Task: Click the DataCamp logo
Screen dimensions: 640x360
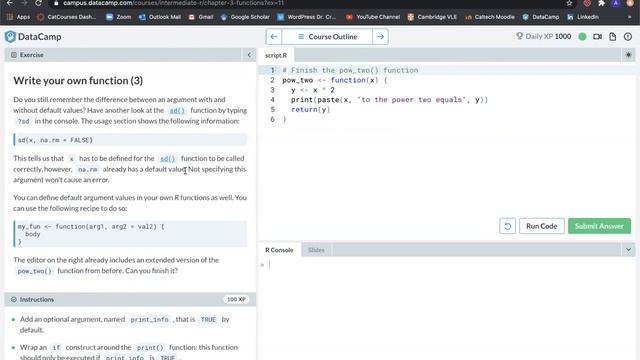Action: tap(33, 37)
